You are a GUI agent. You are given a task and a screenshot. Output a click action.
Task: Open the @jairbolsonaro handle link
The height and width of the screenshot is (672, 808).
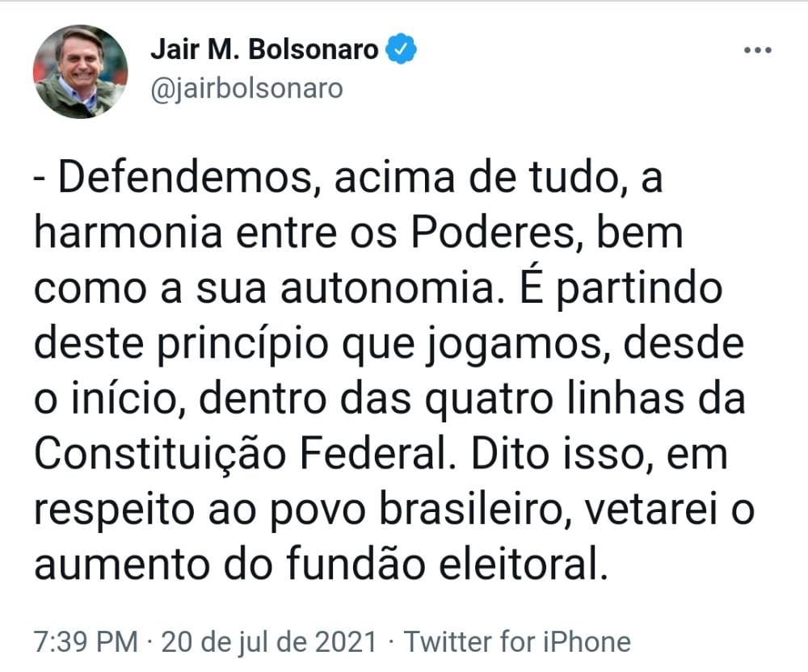[246, 89]
